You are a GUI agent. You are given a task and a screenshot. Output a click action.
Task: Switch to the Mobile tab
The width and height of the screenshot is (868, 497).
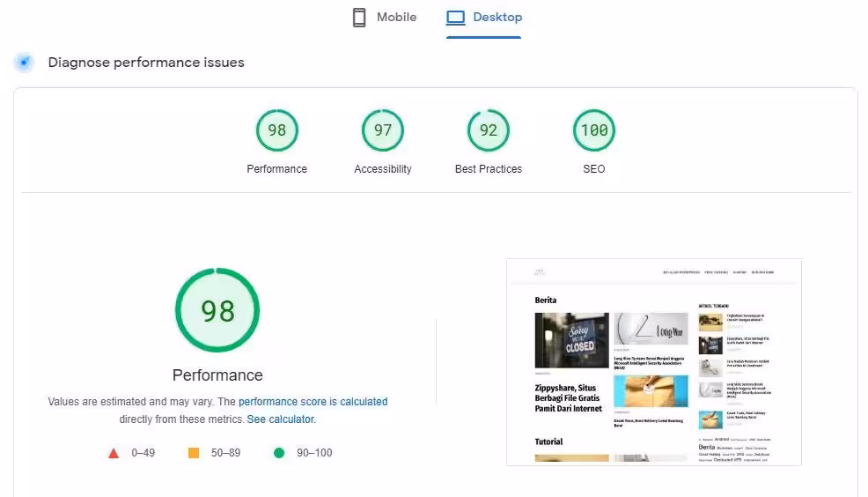pos(384,18)
